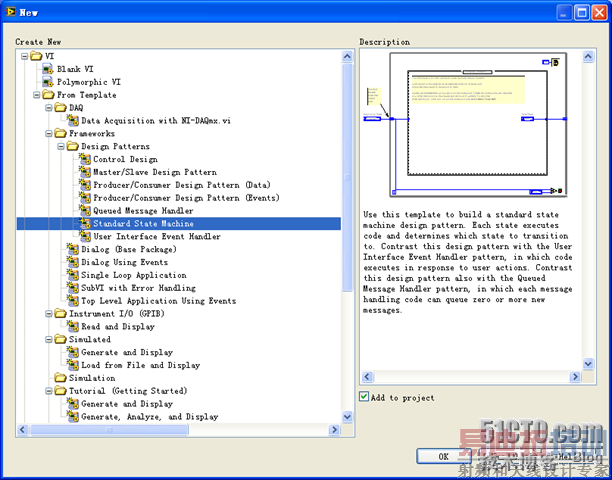
Task: Click the tree scroll left arrow
Action: click(23, 430)
